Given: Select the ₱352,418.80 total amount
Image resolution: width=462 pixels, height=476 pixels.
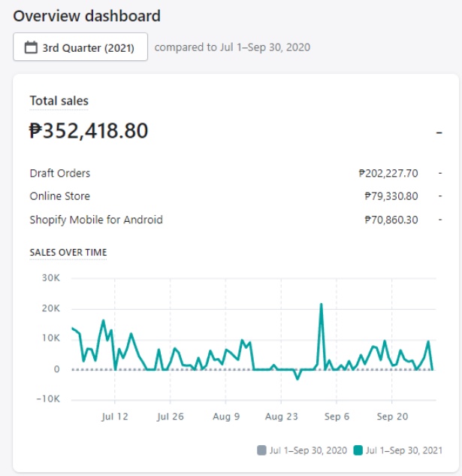Looking at the screenshot, I should point(89,131).
